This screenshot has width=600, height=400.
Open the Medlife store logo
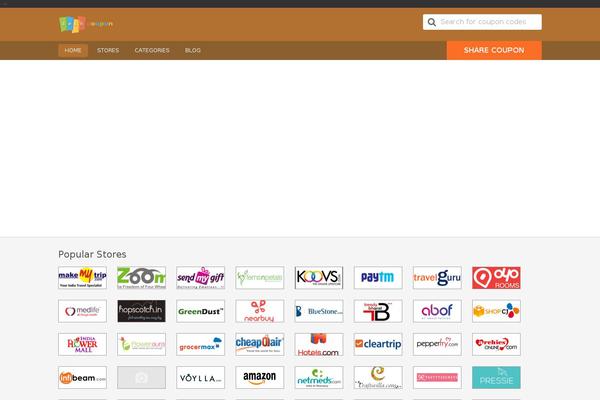(x=82, y=311)
